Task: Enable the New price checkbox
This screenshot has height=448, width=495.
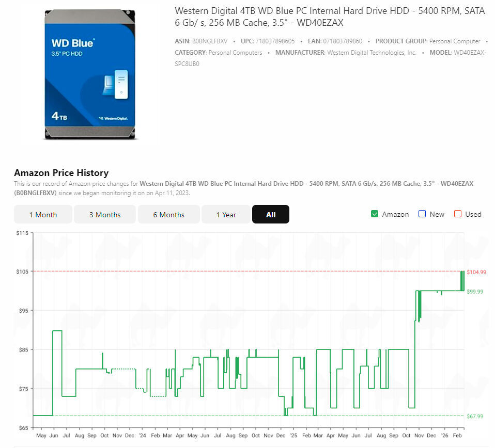Action: pyautogui.click(x=422, y=214)
